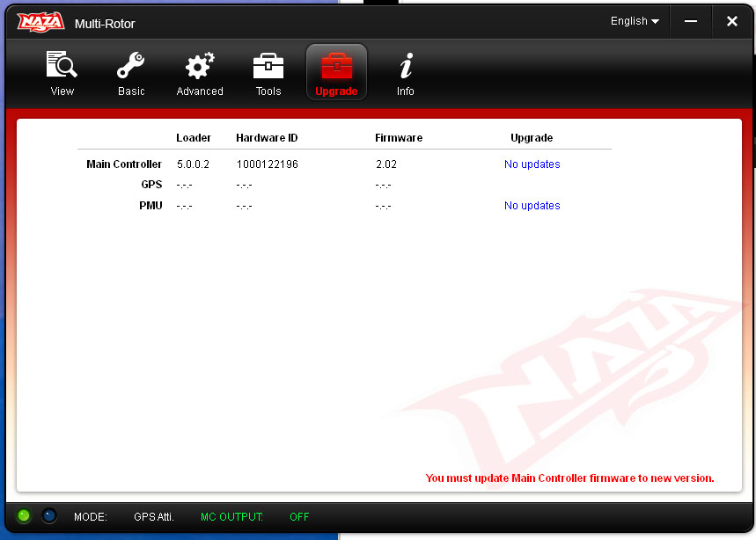
Task: Select the Basic wrench icon
Action: (x=131, y=66)
